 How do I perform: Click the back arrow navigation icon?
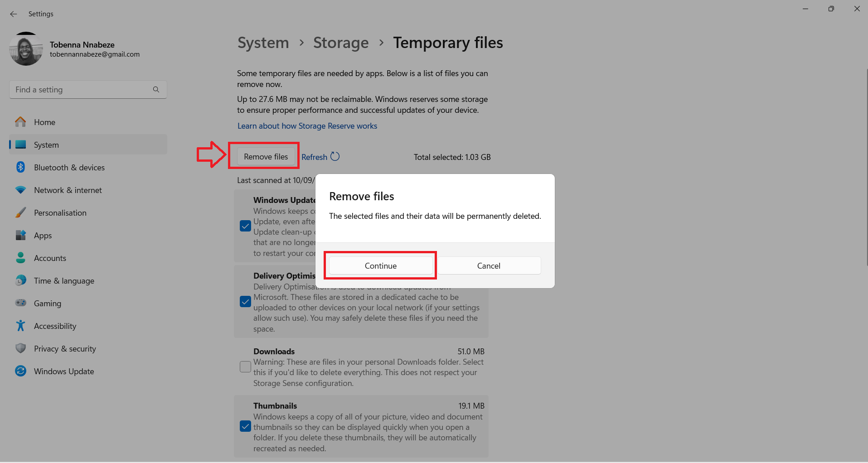(x=13, y=14)
